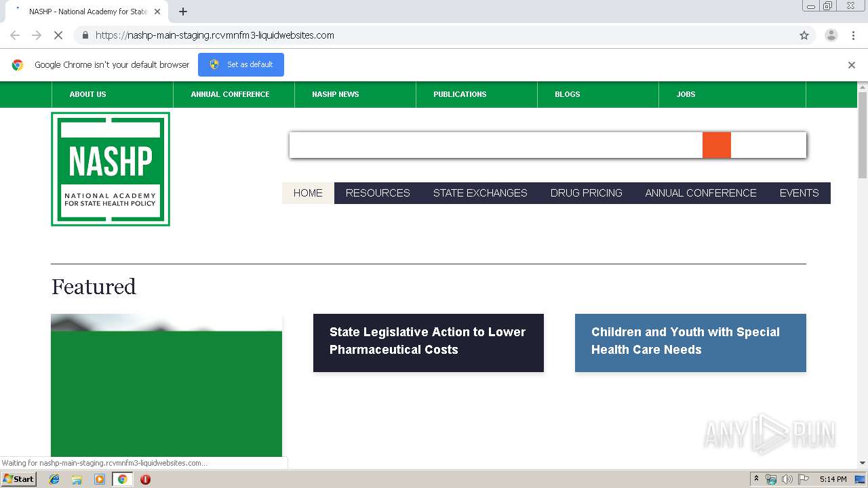Show hidden system tray icons

[756, 479]
